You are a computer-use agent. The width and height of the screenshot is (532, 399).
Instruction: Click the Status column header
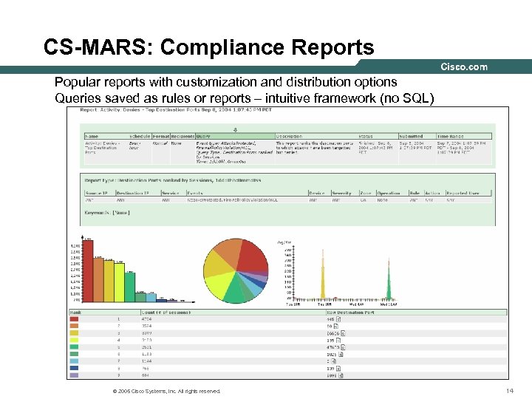378,136
